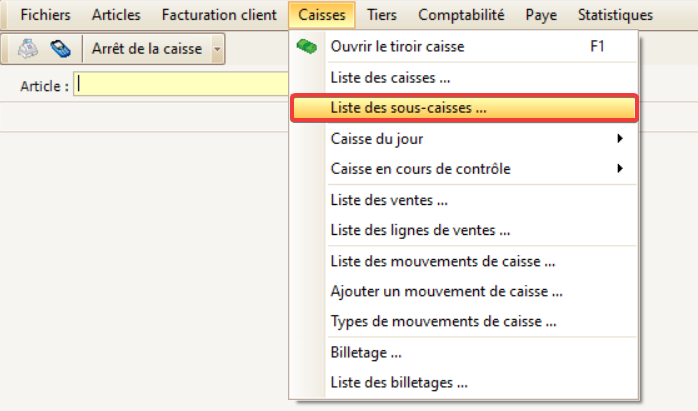Open the Tiers menu

(381, 15)
